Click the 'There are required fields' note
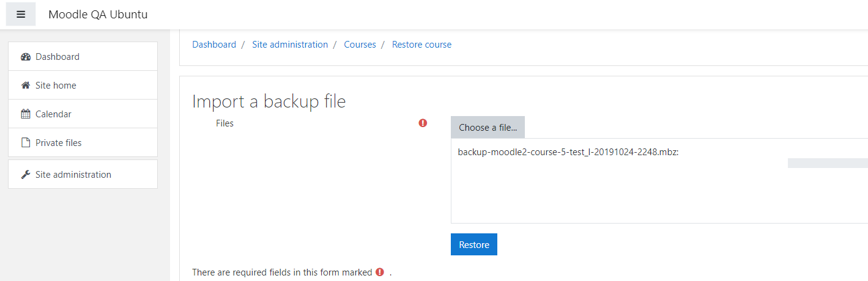This screenshot has height=281, width=868. point(292,272)
